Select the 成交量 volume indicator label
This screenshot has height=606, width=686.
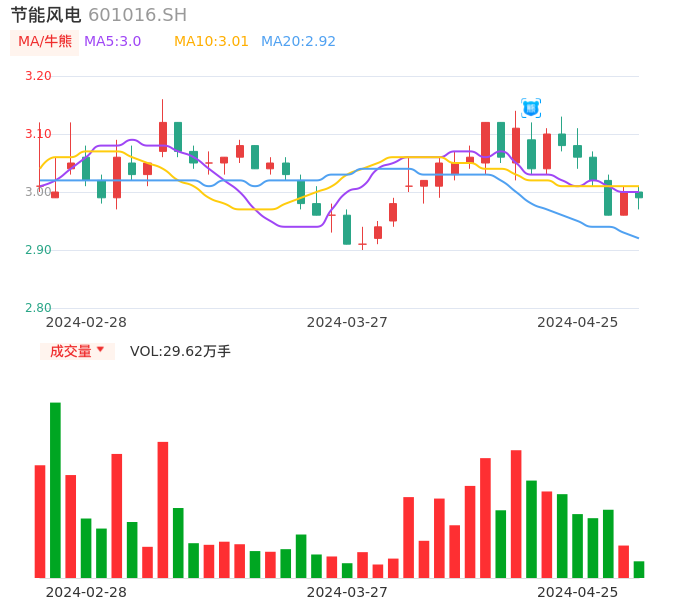click(70, 351)
